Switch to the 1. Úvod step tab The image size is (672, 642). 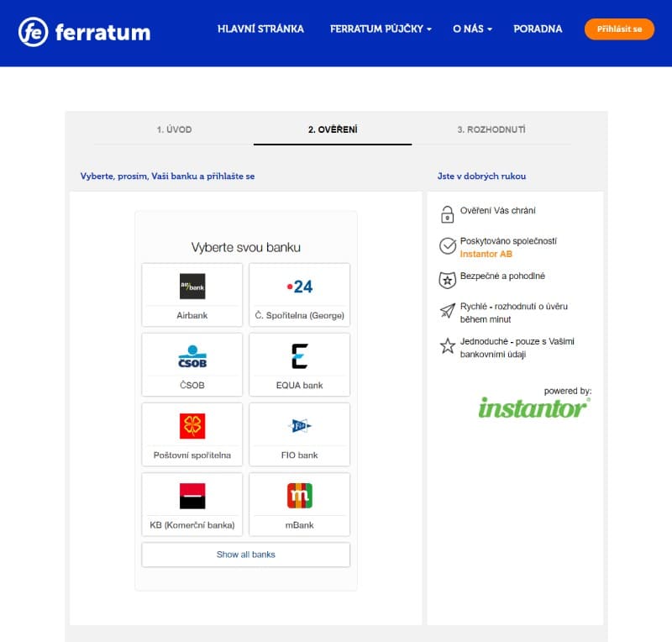point(174,129)
